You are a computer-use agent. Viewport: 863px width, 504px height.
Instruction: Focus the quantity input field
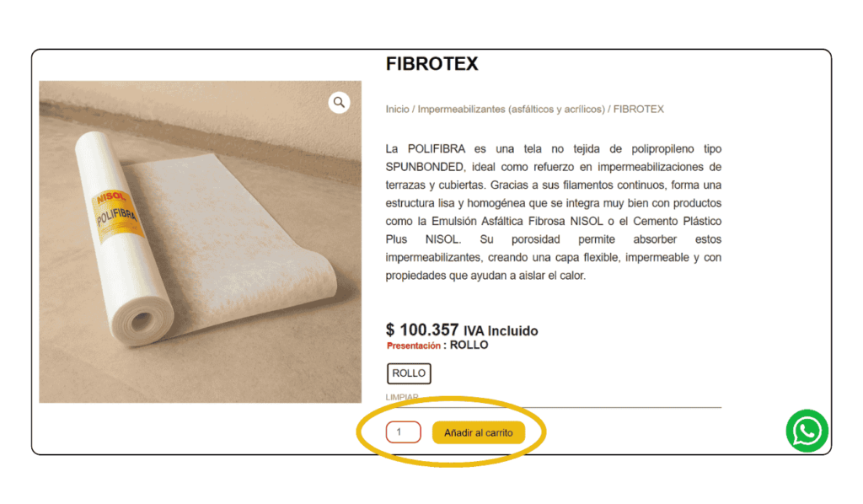(404, 432)
